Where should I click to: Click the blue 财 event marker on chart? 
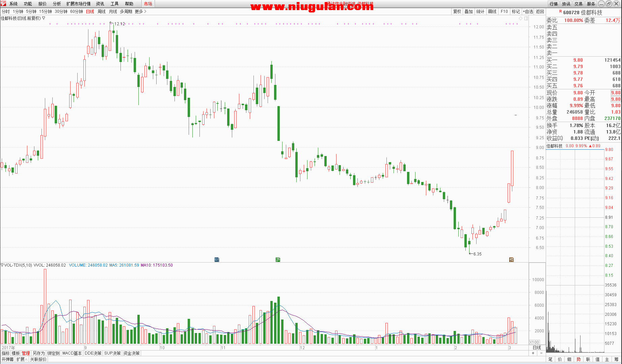click(217, 260)
